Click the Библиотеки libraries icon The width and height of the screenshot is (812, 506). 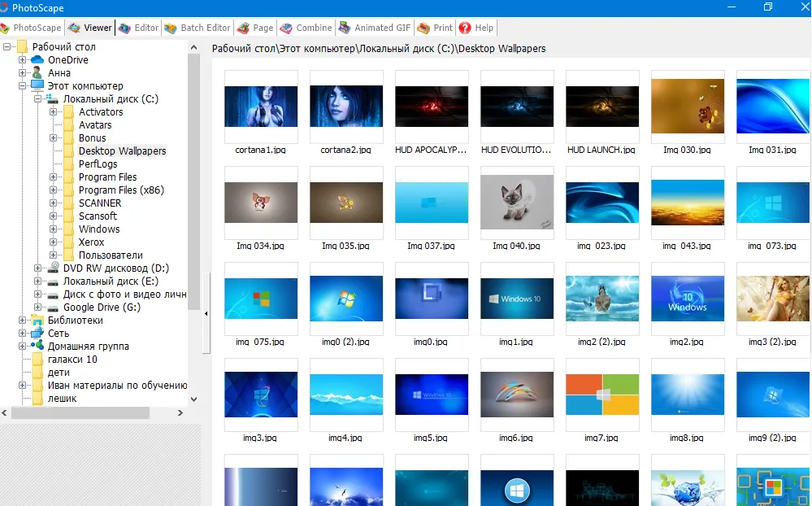coord(37,320)
